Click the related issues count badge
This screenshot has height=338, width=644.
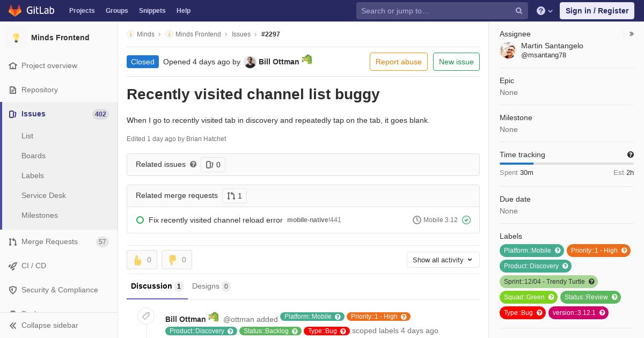point(213,165)
